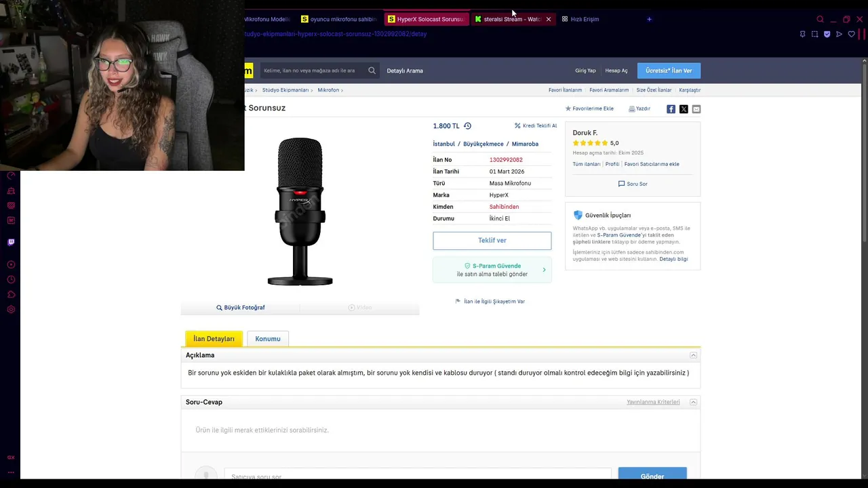Screen dimensions: 868x488
Task: Click the Teklif ver button
Action: click(x=492, y=241)
